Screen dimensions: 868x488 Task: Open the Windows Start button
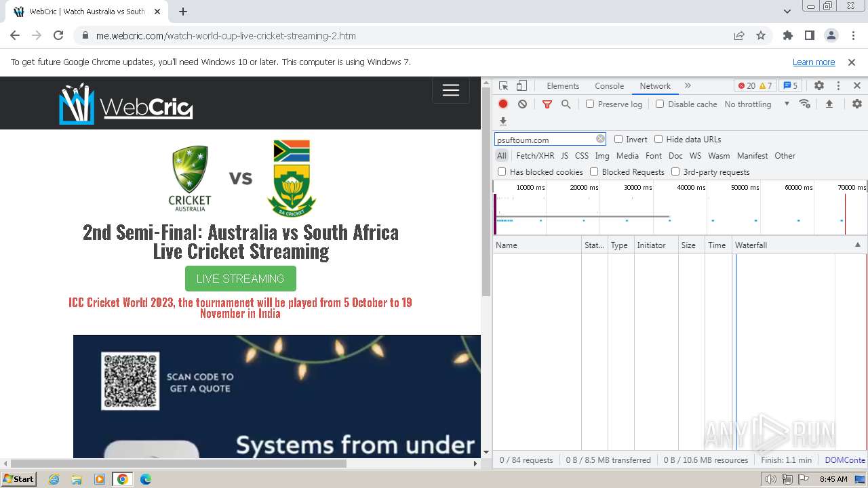tap(19, 479)
